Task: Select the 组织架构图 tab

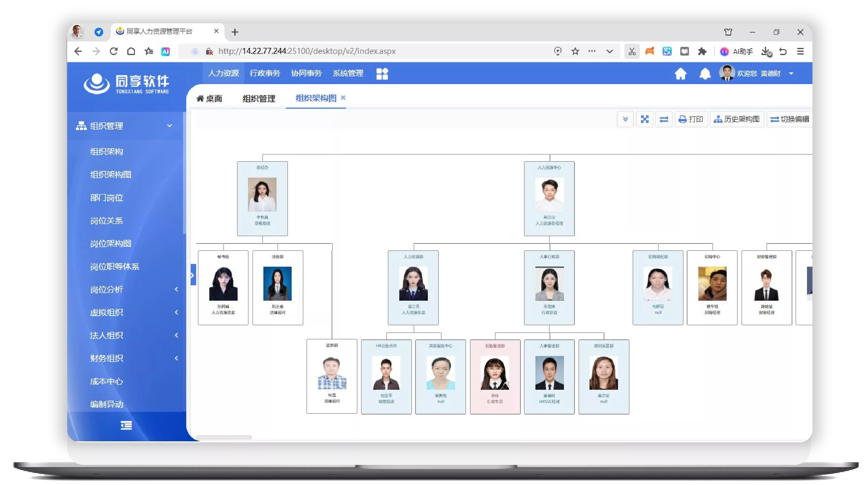Action: click(316, 98)
